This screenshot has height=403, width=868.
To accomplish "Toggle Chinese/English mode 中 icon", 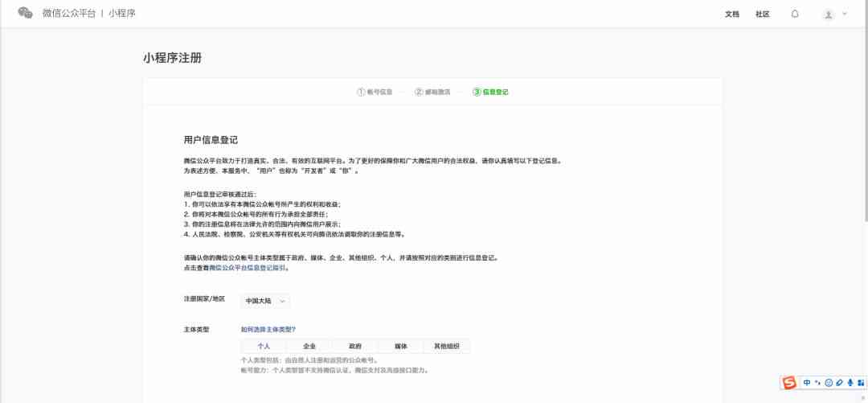I will (x=807, y=383).
